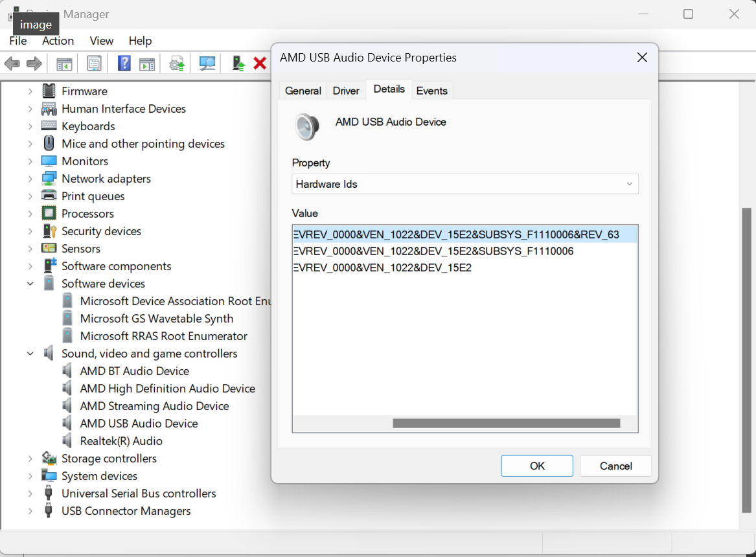Select the shortest hardware ID ending DEV_15E2

tap(382, 267)
